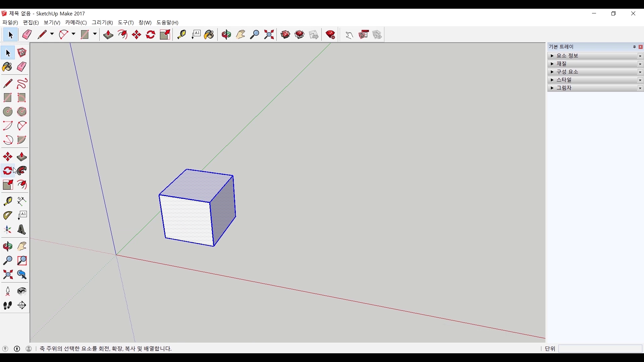Expand the 스타일 panel

[552, 80]
